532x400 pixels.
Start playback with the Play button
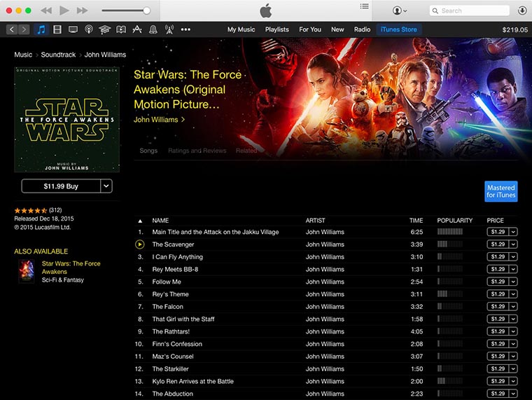point(64,11)
